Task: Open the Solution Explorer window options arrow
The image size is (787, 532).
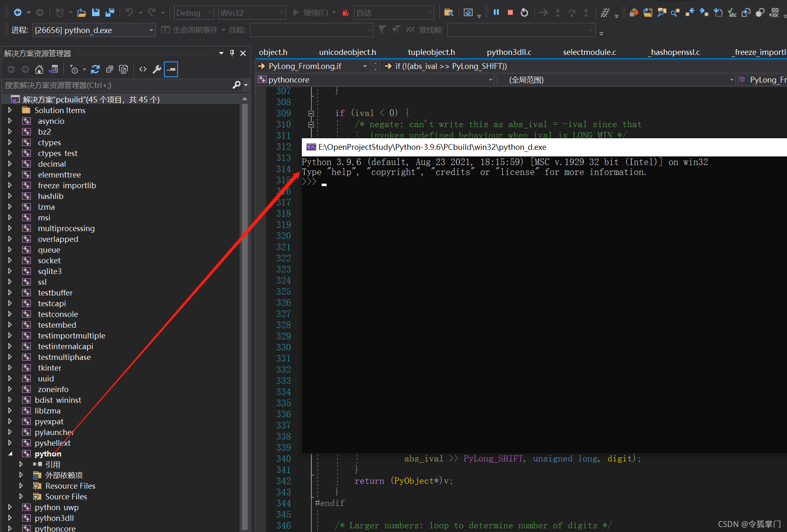Action: click(x=221, y=53)
